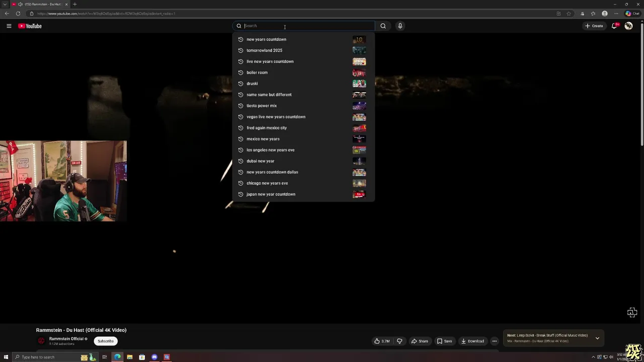Start voice search with microphone icon
Screen dimensions: 644x362
[x=400, y=26]
